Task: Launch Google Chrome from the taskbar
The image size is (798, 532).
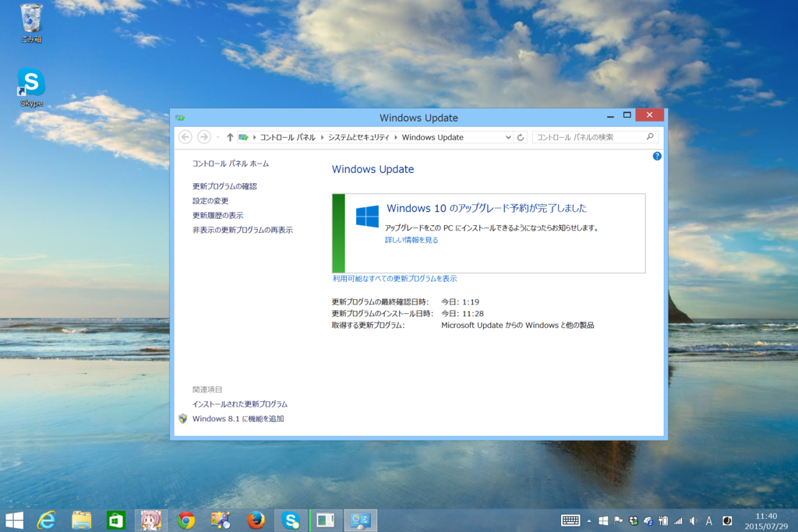Action: tap(186, 520)
